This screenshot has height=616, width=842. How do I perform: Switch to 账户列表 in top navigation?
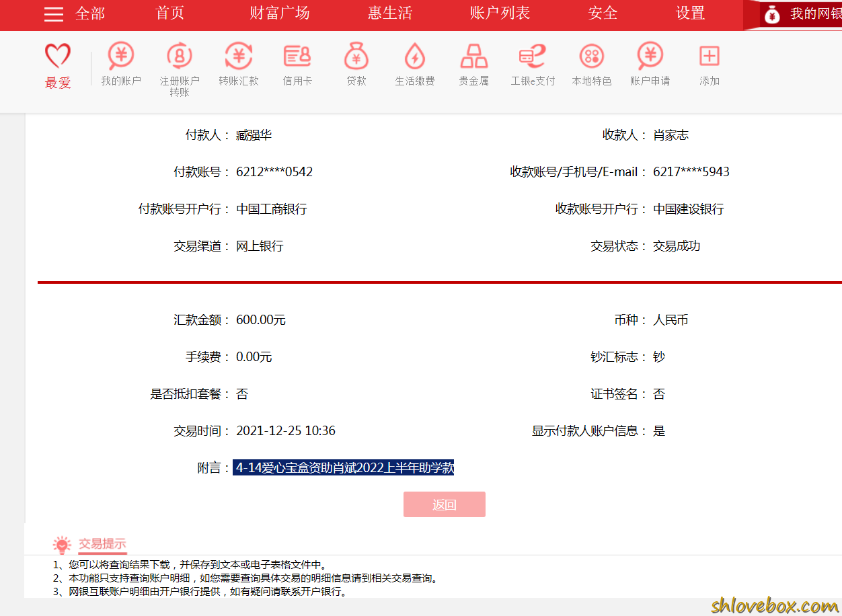coord(500,13)
